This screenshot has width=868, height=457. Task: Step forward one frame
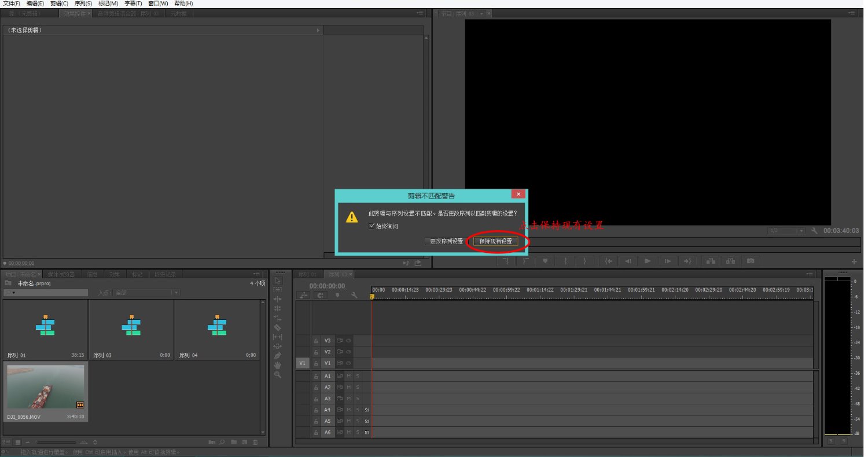(668, 261)
